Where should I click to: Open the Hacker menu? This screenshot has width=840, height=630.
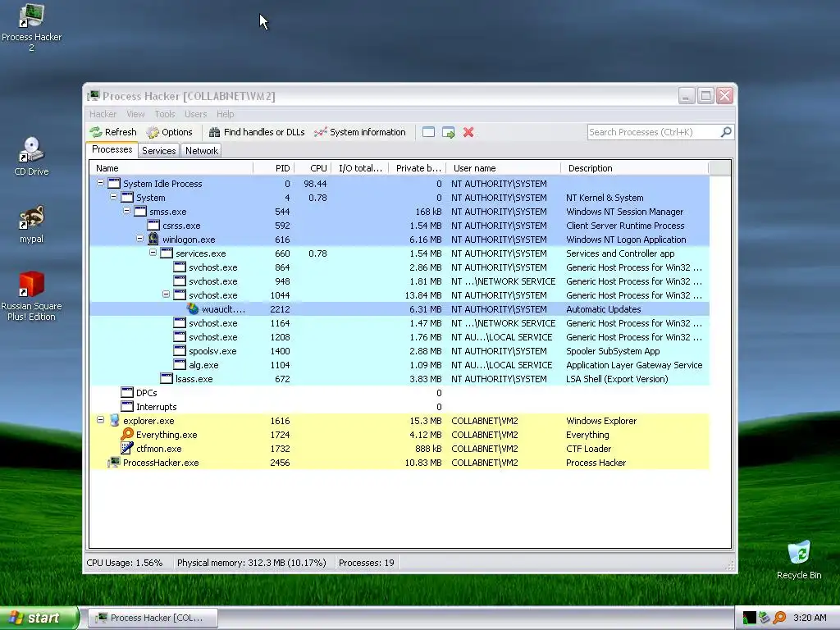click(x=103, y=114)
